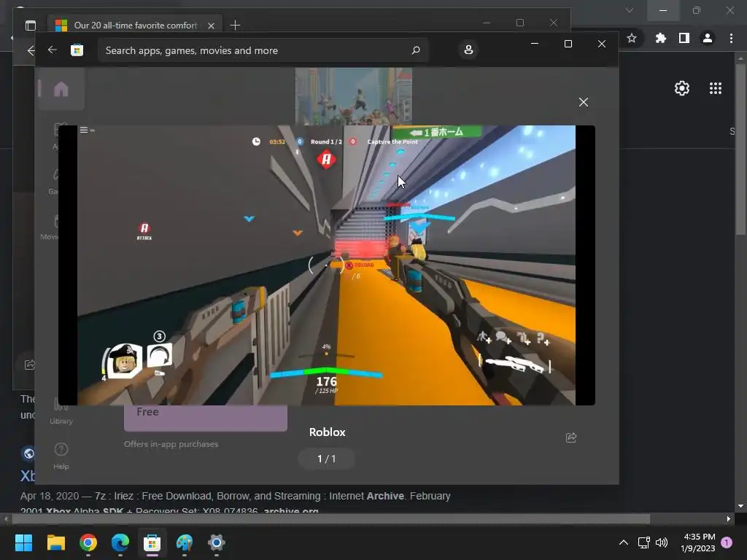Maximize the Microsoft Store window

click(568, 43)
